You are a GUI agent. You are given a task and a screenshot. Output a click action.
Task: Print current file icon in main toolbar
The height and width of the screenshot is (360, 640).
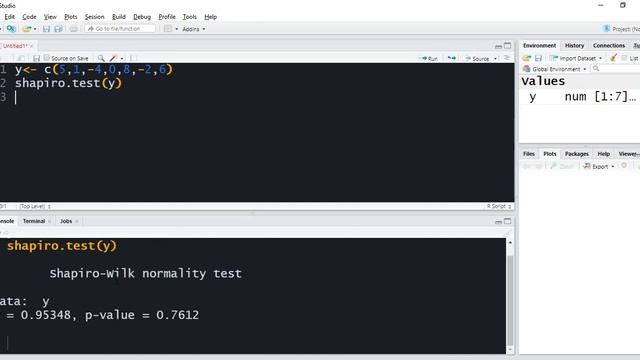tap(73, 29)
